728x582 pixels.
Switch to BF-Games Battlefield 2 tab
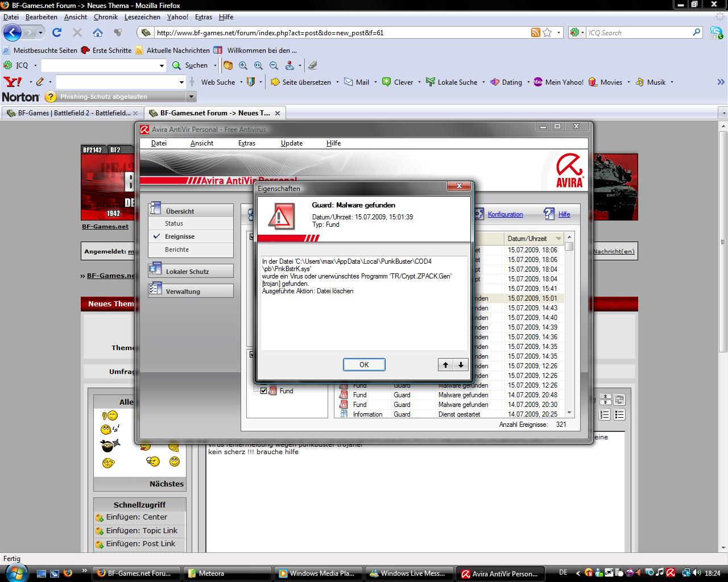point(73,113)
